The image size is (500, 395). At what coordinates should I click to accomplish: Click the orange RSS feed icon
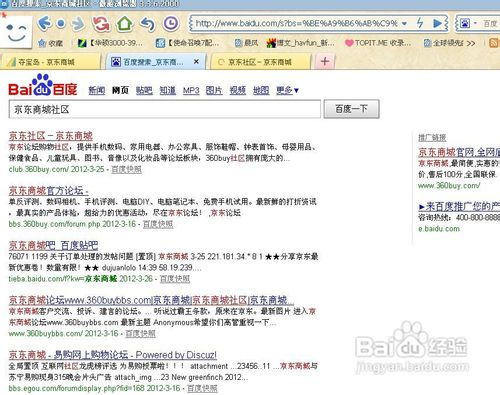click(494, 43)
